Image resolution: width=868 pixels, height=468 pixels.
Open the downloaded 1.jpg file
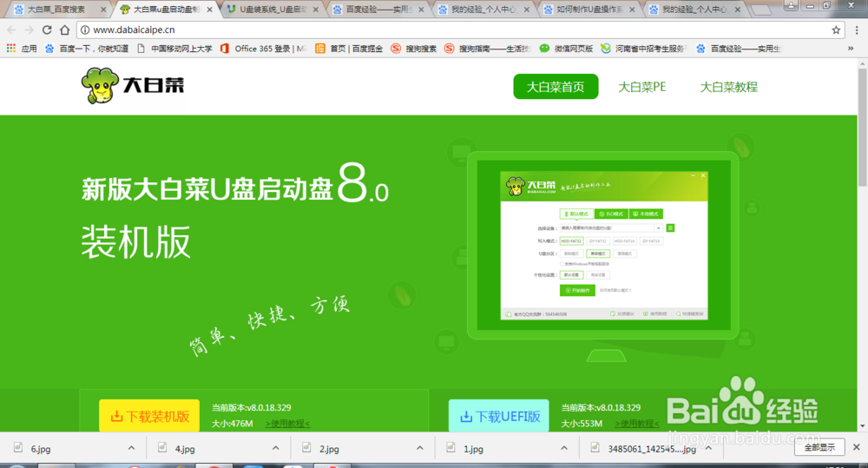[473, 449]
